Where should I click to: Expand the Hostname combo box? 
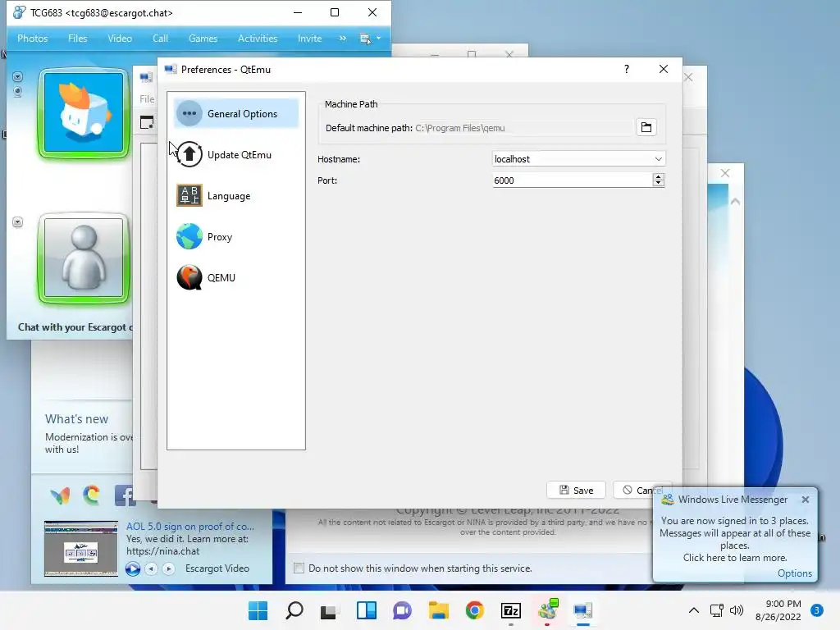[x=659, y=159]
